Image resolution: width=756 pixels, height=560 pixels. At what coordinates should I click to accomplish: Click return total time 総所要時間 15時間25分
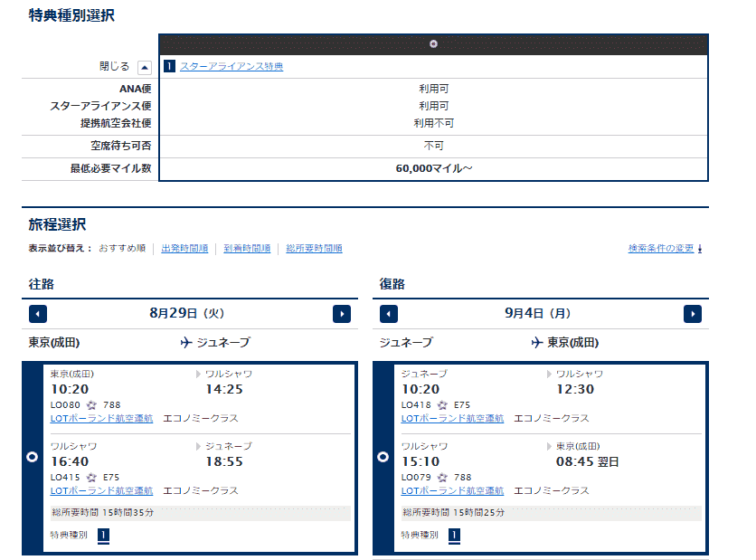pyautogui.click(x=454, y=513)
